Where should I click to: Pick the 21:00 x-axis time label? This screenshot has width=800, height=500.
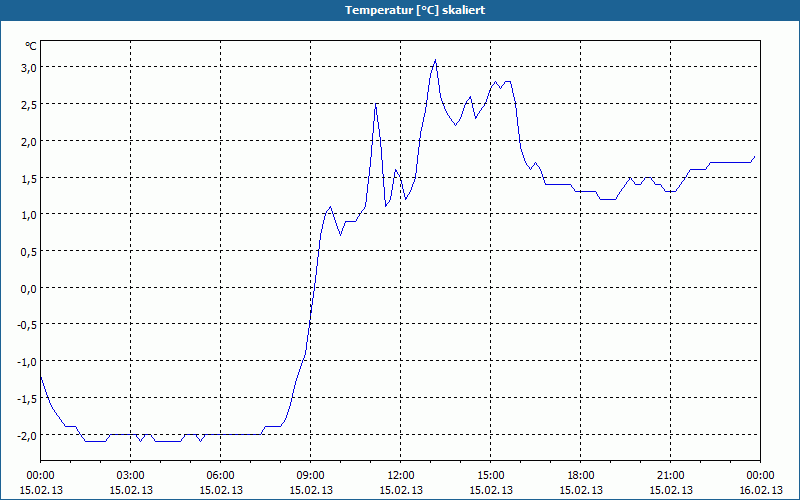coord(670,476)
